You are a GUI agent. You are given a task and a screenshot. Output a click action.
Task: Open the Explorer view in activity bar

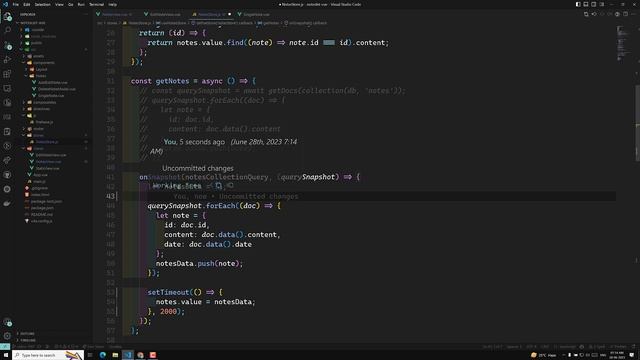click(x=7, y=16)
